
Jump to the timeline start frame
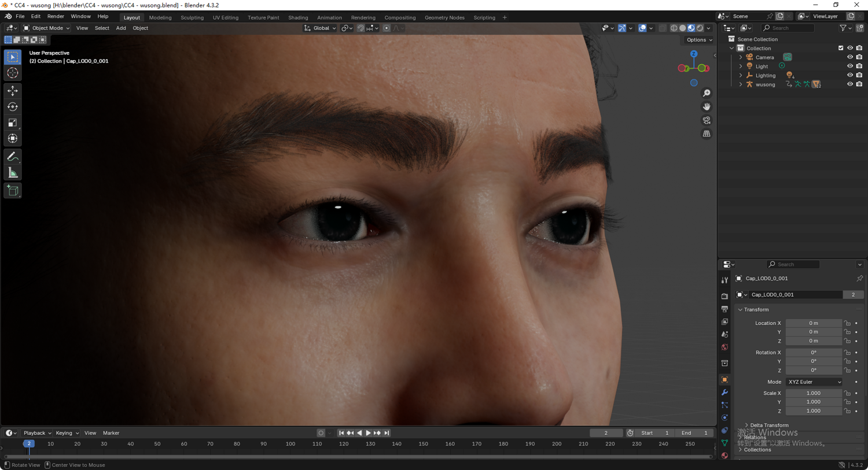pos(341,433)
